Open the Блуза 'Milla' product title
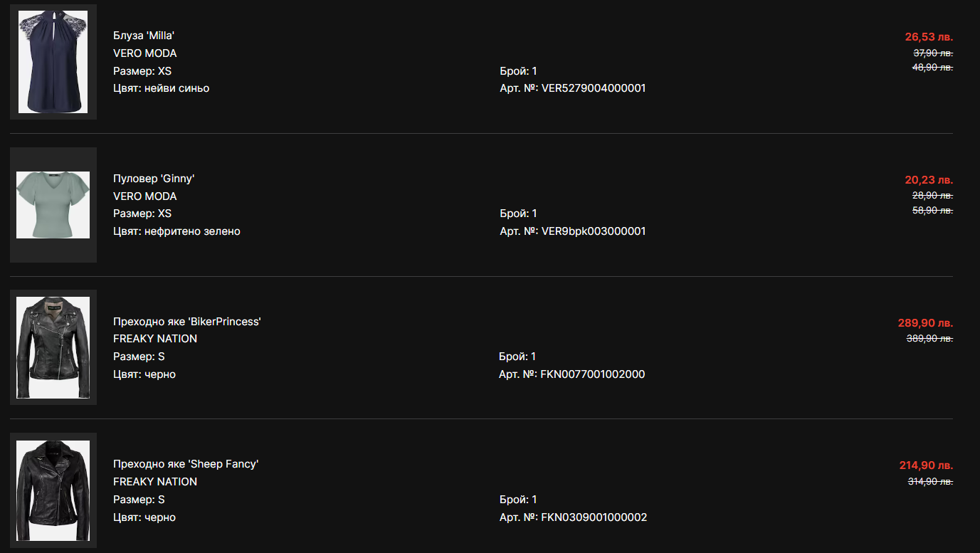Viewport: 980px width, 553px height. [x=144, y=36]
